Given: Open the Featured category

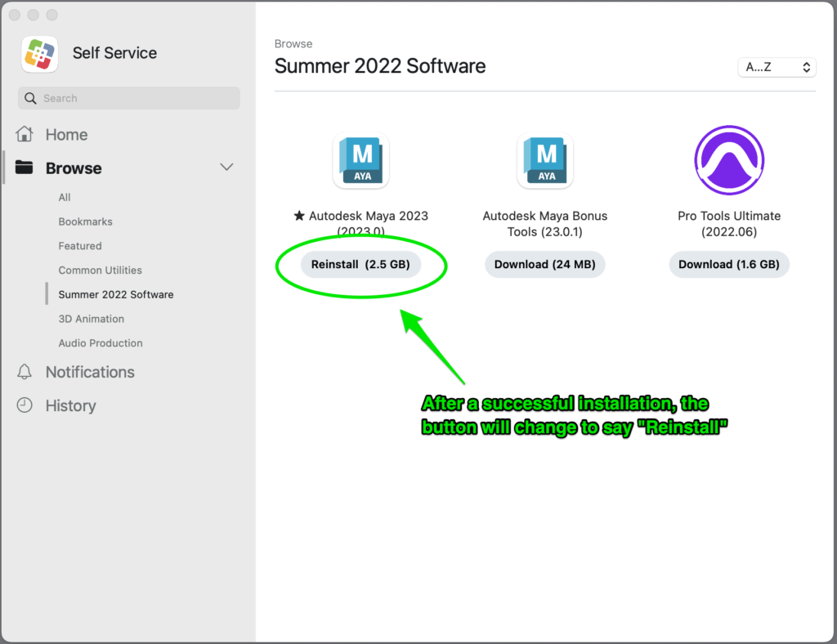Looking at the screenshot, I should tap(80, 246).
